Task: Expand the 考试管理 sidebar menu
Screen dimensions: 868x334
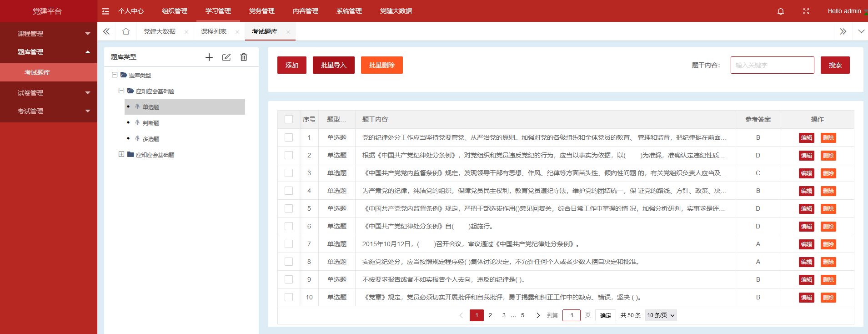Action: 49,111
